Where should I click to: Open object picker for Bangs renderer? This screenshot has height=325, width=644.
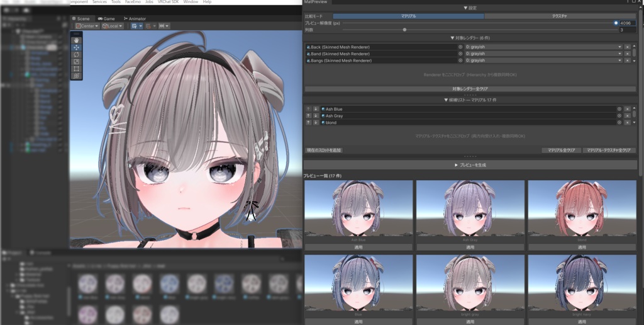coord(460,60)
